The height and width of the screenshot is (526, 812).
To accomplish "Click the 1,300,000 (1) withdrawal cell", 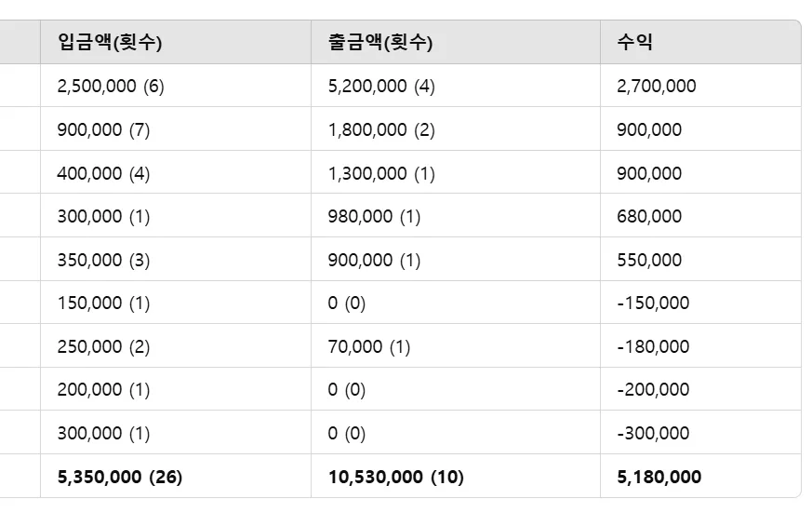I will pos(456,172).
